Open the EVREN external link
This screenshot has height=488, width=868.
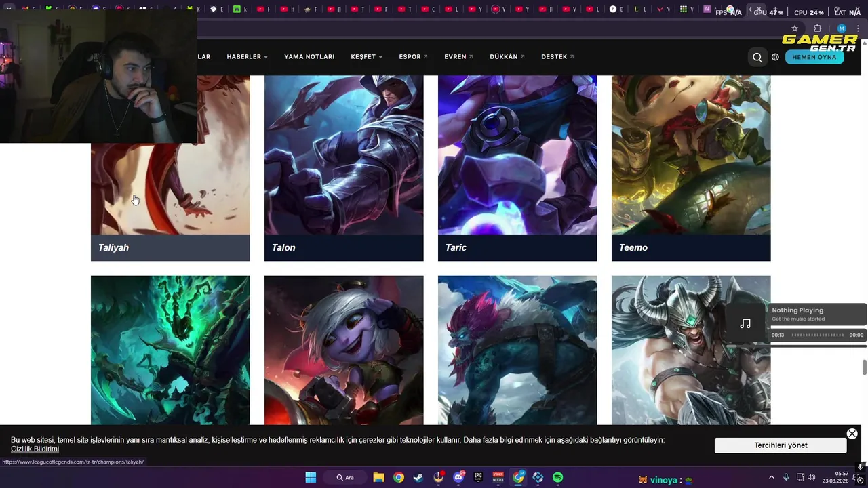[459, 57]
